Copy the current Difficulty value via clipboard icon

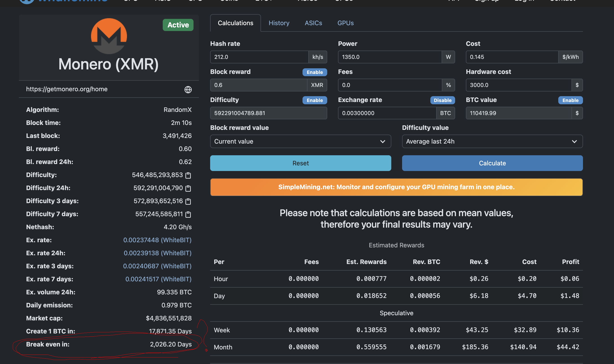[x=188, y=175]
